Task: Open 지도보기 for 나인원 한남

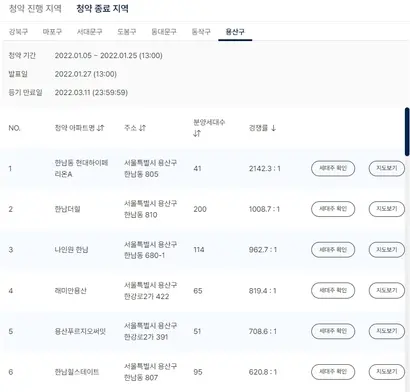Action: click(387, 250)
